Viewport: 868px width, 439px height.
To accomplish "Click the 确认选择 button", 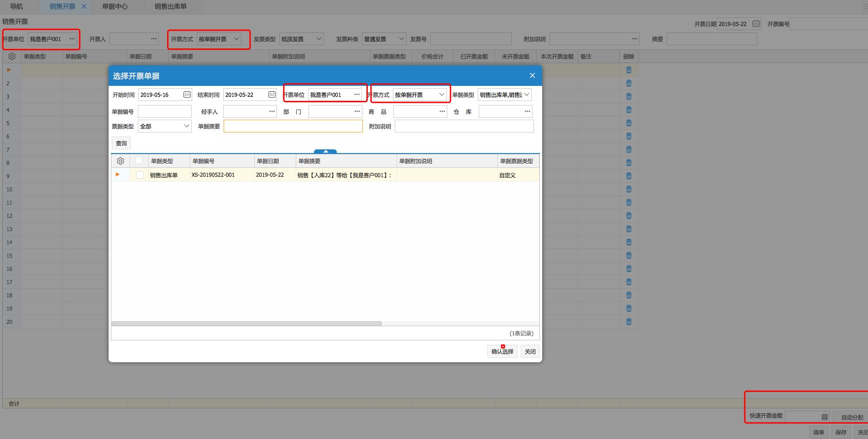I will tap(502, 351).
